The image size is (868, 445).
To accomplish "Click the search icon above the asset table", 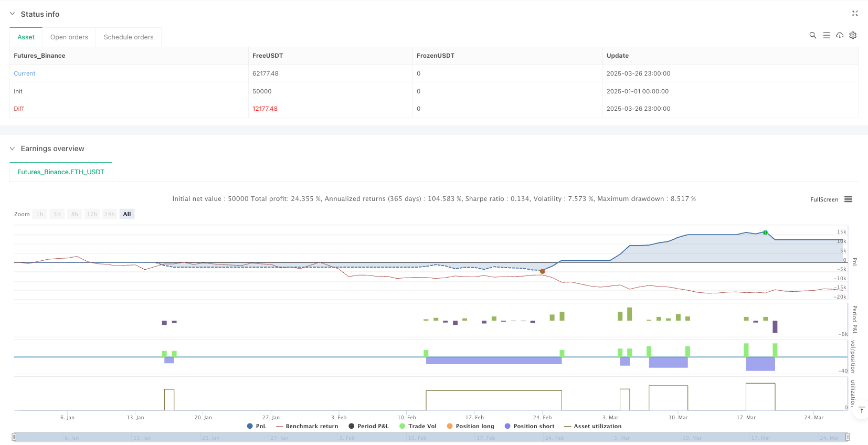I will tap(812, 35).
